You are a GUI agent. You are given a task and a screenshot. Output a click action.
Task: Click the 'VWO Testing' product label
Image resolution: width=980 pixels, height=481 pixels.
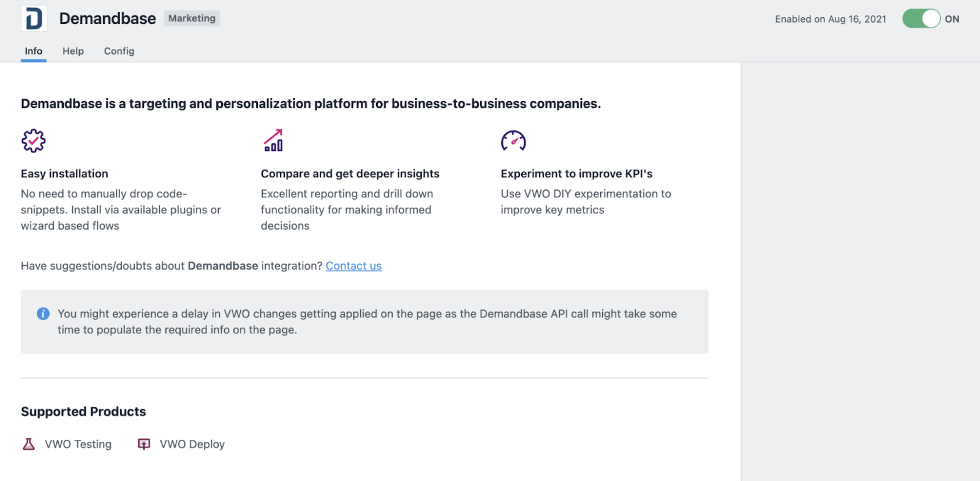point(78,444)
